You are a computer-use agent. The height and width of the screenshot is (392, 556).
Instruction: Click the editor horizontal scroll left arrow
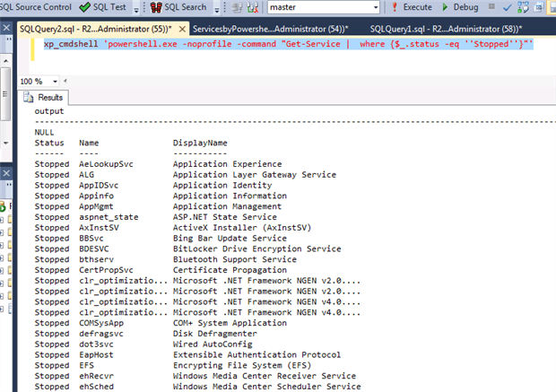tap(65, 82)
